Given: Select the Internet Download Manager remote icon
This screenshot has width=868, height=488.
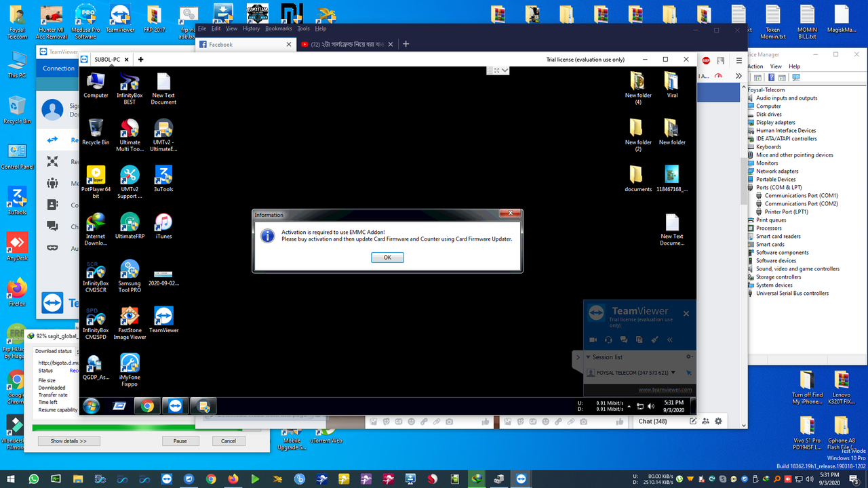Looking at the screenshot, I should tap(96, 229).
